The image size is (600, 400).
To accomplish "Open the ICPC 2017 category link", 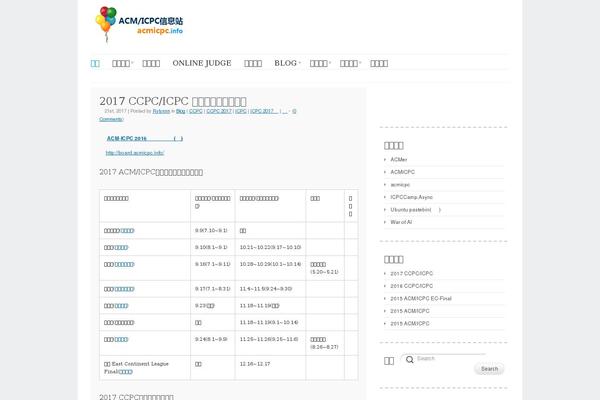I will click(x=264, y=111).
